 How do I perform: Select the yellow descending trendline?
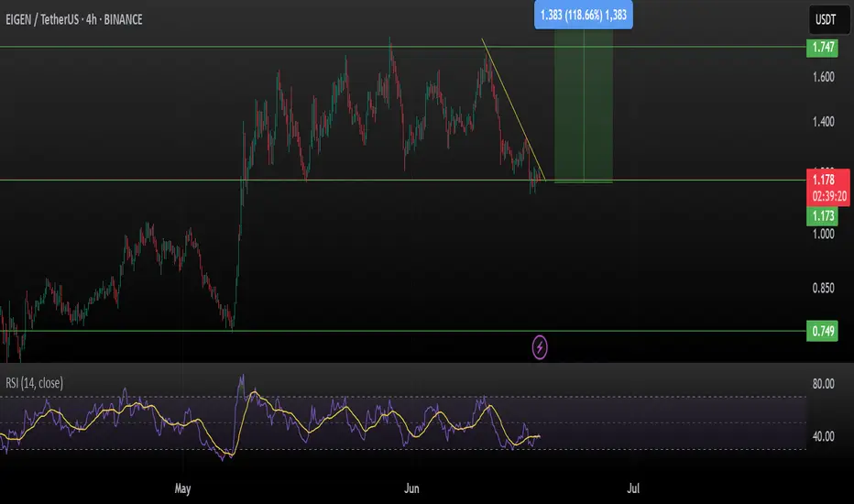(x=513, y=108)
